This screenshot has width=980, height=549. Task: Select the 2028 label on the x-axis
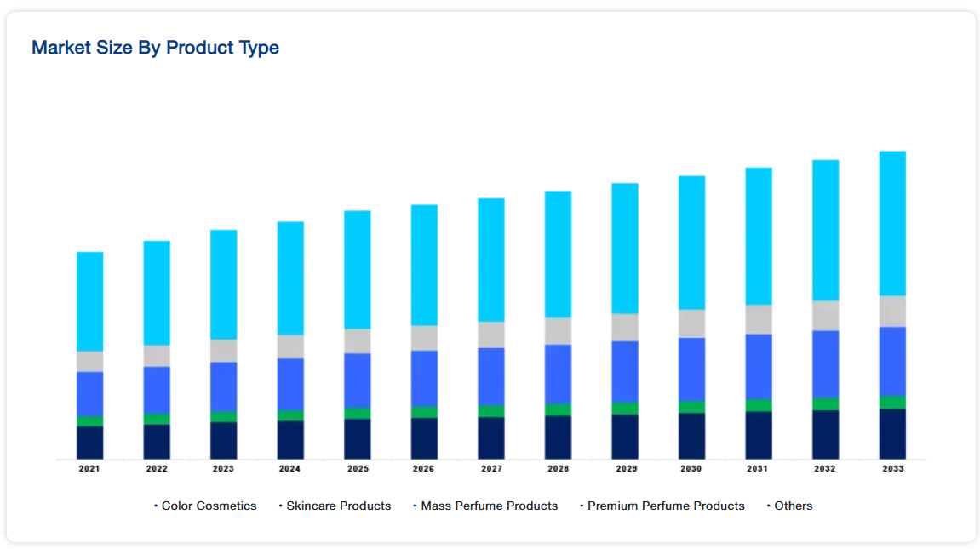pyautogui.click(x=558, y=469)
